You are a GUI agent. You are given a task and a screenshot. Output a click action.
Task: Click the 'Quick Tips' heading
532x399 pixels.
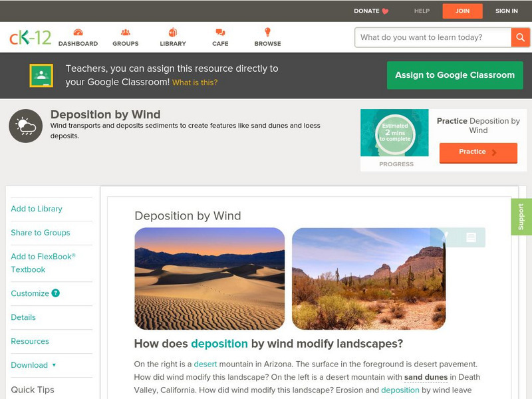[33, 390]
